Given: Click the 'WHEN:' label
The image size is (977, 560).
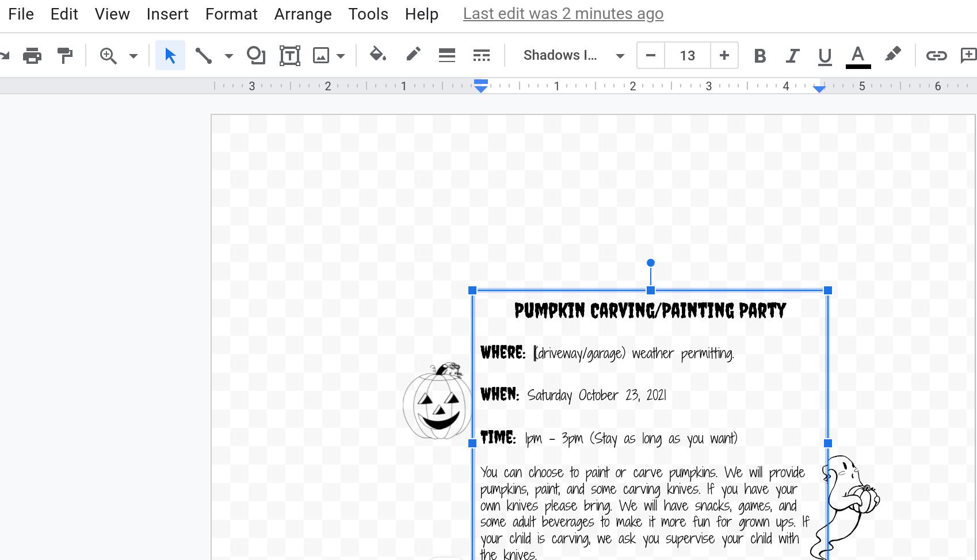Looking at the screenshot, I should pos(499,394).
